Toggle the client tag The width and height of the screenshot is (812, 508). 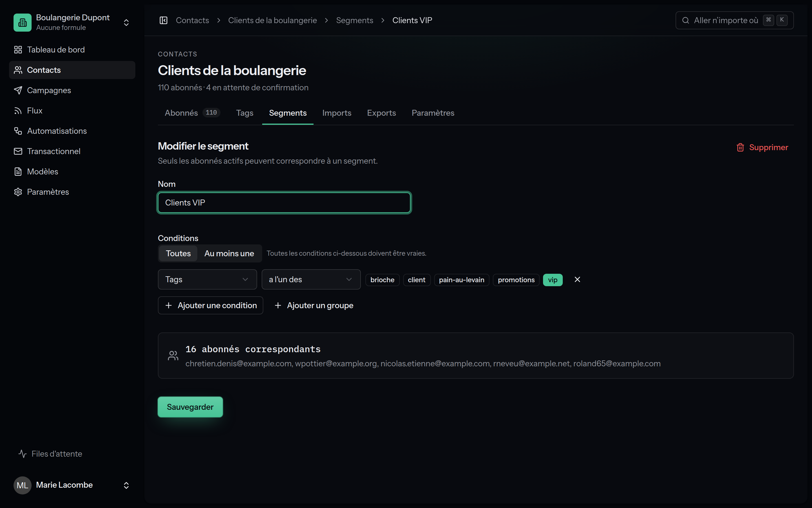tap(416, 280)
